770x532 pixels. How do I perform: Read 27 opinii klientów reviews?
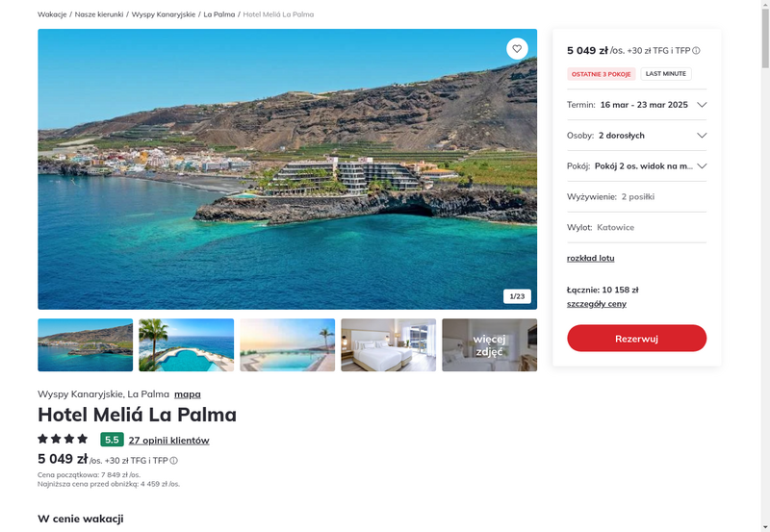click(169, 441)
